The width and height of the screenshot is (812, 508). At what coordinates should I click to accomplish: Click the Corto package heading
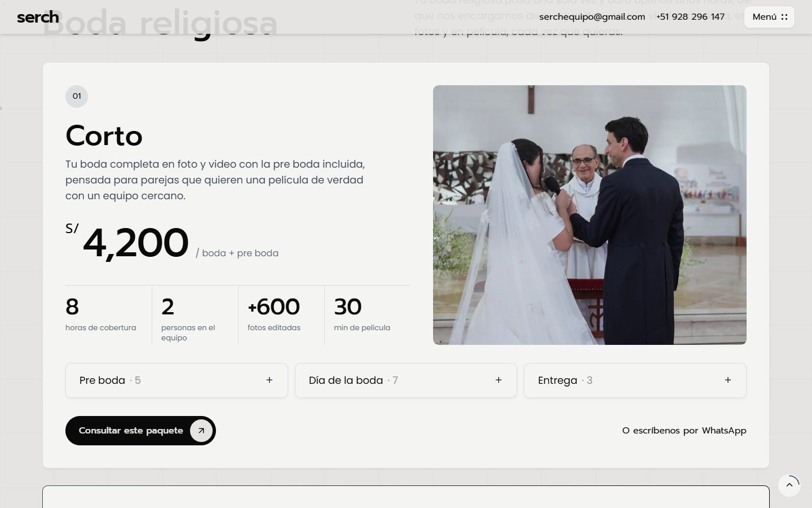point(104,135)
